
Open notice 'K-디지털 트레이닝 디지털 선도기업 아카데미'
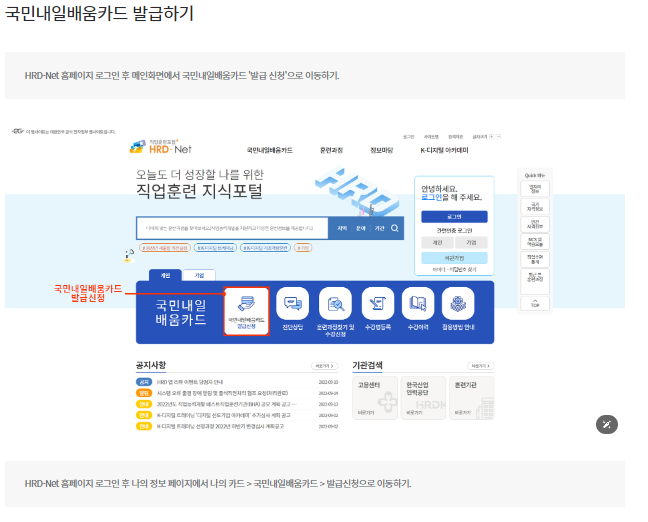[x=224, y=415]
